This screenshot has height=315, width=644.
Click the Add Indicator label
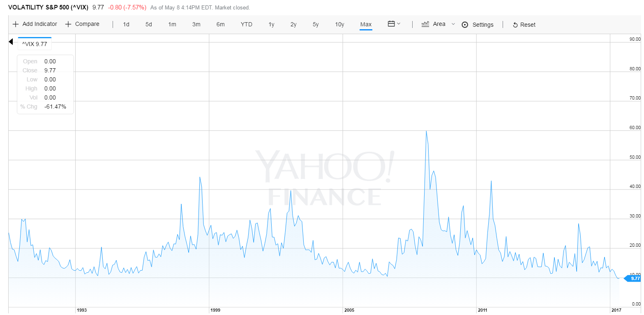click(x=40, y=24)
